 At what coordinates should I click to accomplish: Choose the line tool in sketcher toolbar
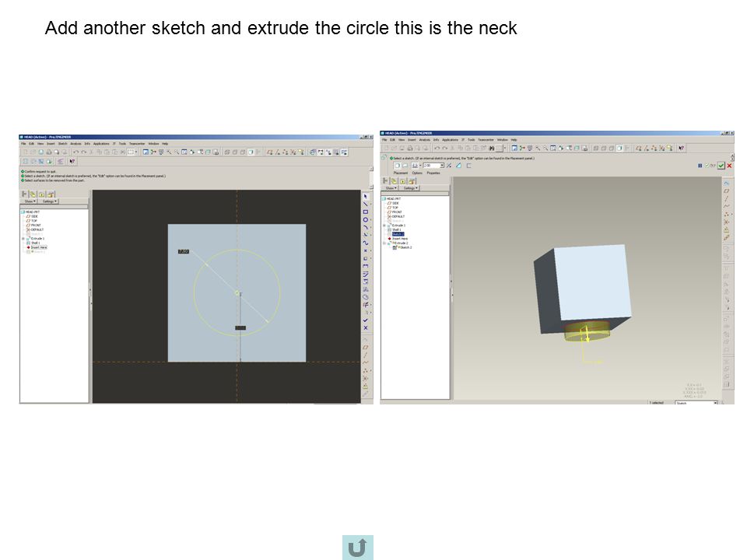(366, 204)
